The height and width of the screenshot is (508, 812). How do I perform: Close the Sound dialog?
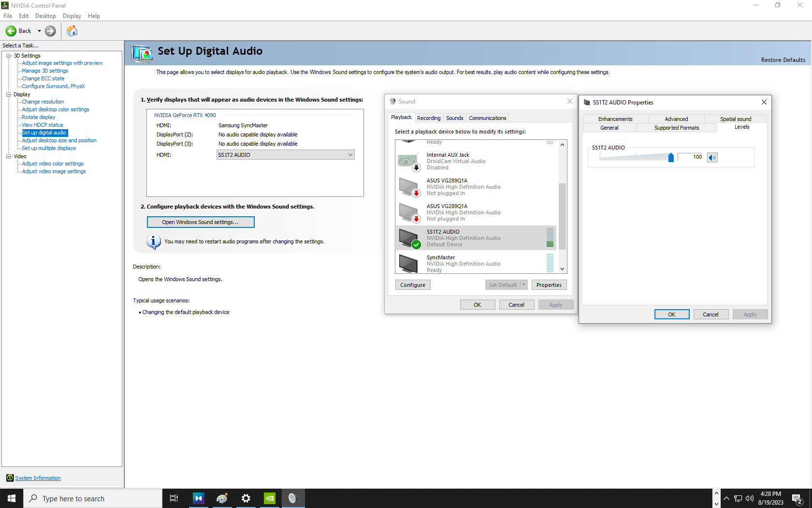click(570, 101)
